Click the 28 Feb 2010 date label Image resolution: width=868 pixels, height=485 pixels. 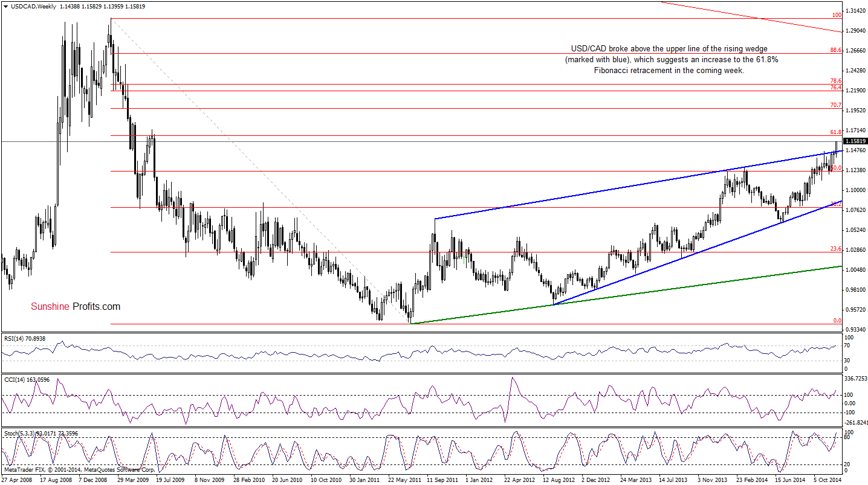[250, 480]
